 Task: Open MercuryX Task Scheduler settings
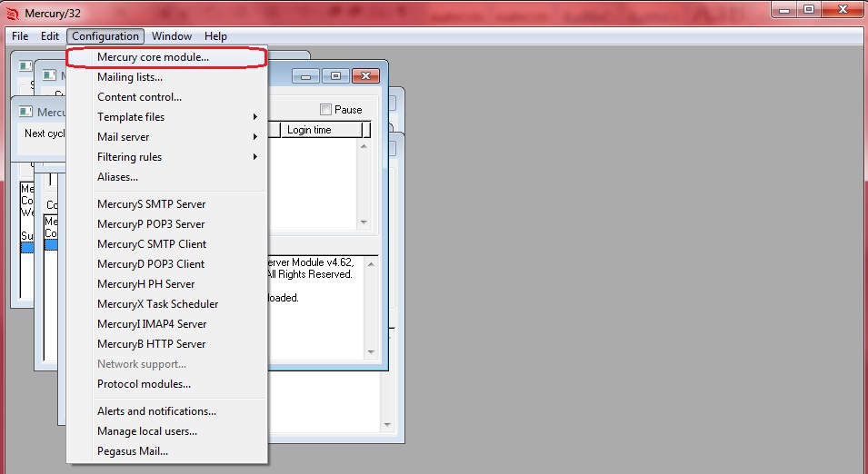click(166, 303)
